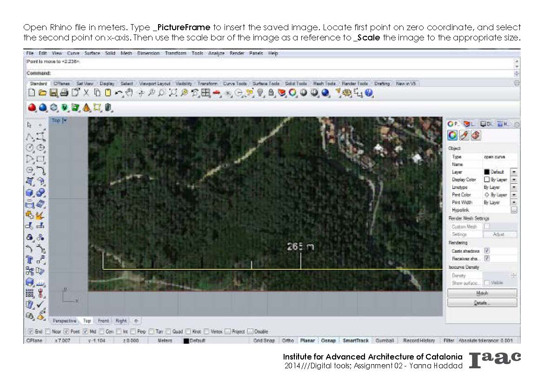This screenshot has width=544, height=392.
Task: Toggle the End osnap checkbox
Action: (x=30, y=332)
